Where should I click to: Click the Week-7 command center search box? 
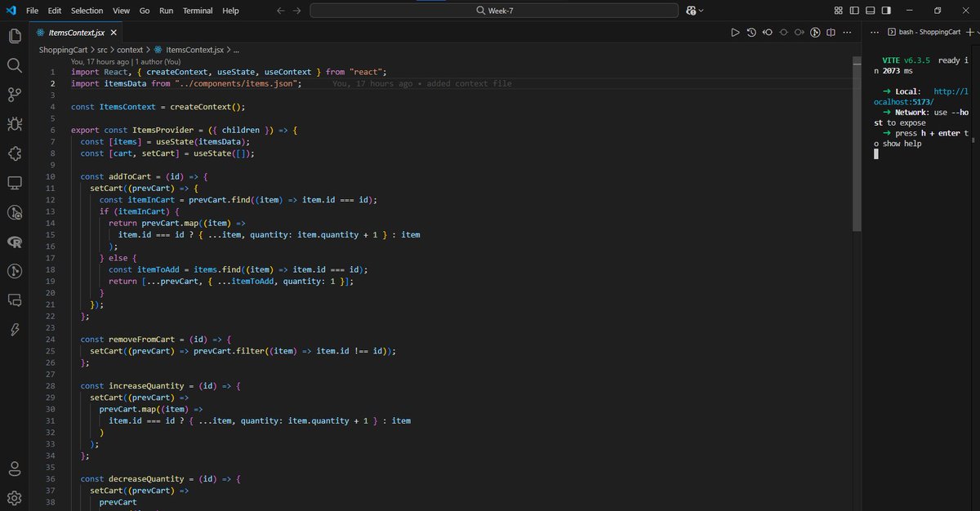click(x=494, y=11)
